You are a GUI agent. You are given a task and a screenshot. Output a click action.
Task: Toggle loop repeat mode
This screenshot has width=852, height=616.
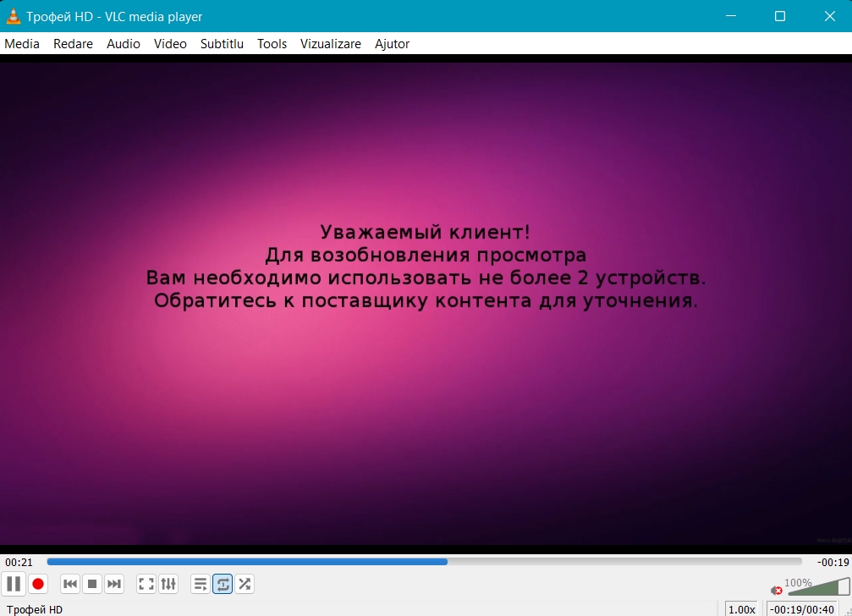pyautogui.click(x=223, y=584)
